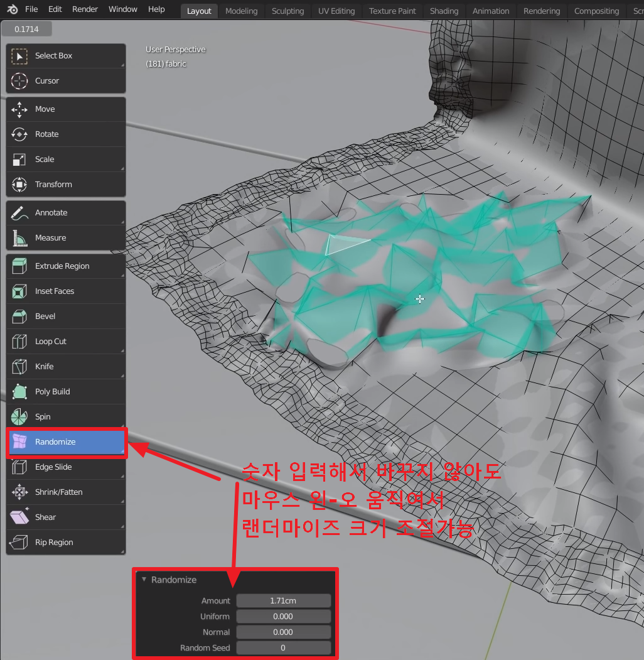Viewport: 644px width, 660px height.
Task: Open the File menu
Action: tap(31, 9)
